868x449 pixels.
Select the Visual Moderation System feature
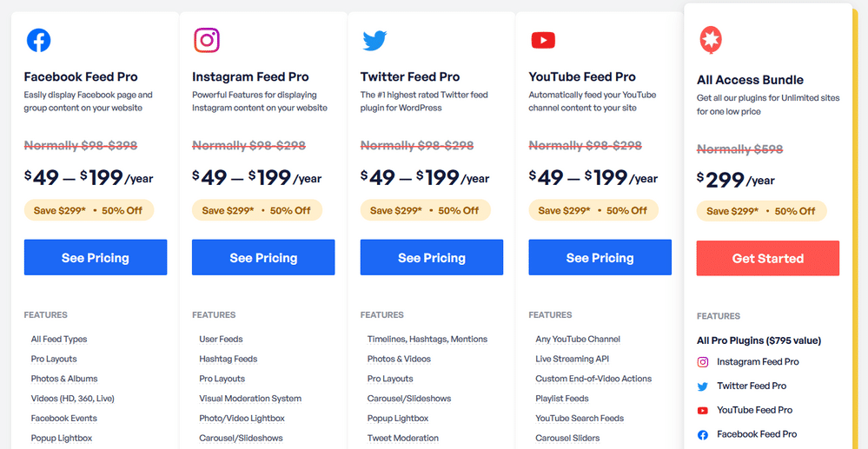click(x=250, y=398)
